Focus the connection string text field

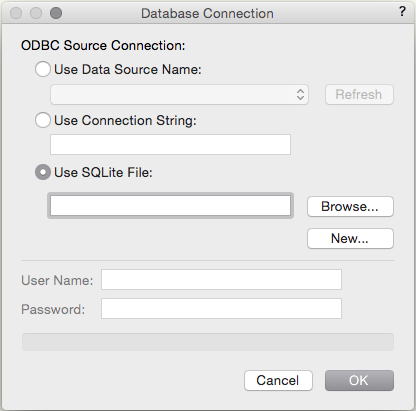coord(170,144)
